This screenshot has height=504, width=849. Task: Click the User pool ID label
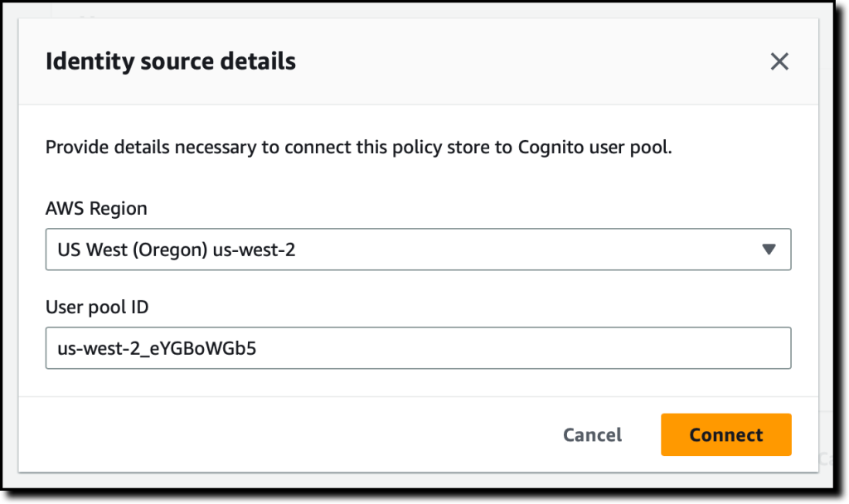click(97, 307)
